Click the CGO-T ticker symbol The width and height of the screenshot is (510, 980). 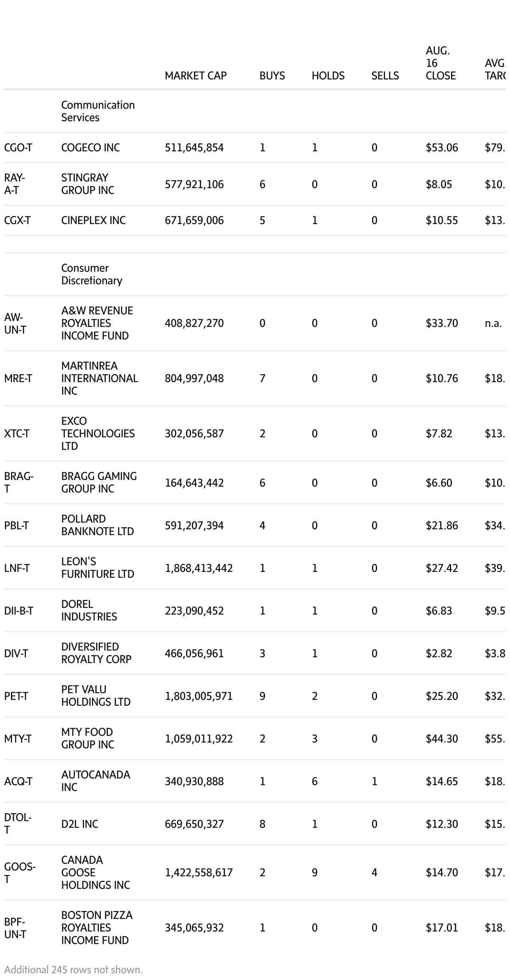coord(18,148)
